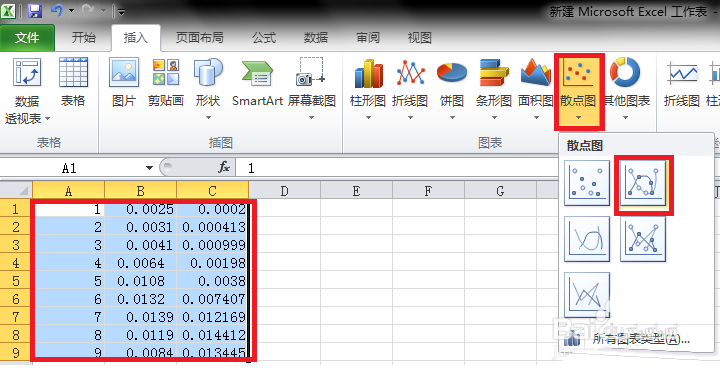Click cell containing 0.0064
This screenshot has width=720, height=377.
click(141, 263)
